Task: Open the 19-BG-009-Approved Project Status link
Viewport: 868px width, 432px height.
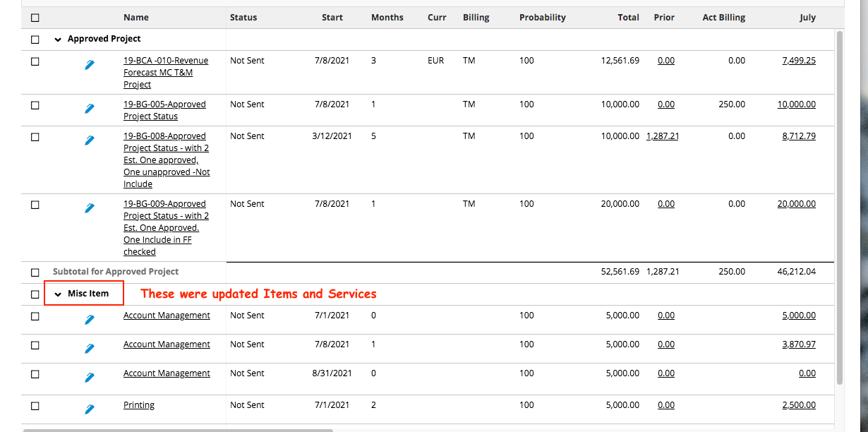Action: 166,228
